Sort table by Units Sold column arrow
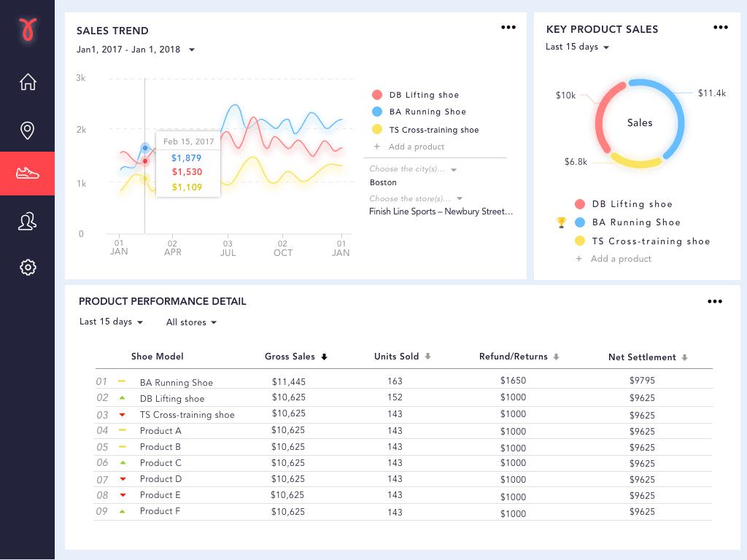The image size is (747, 560). (x=429, y=357)
